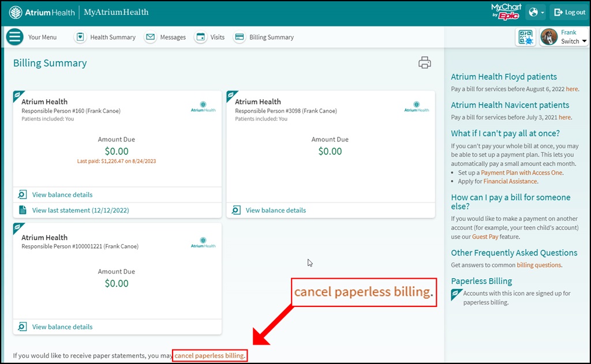Click the Paperless Billing leaf icon in sidebar
This screenshot has width=591, height=364.
[x=456, y=294]
